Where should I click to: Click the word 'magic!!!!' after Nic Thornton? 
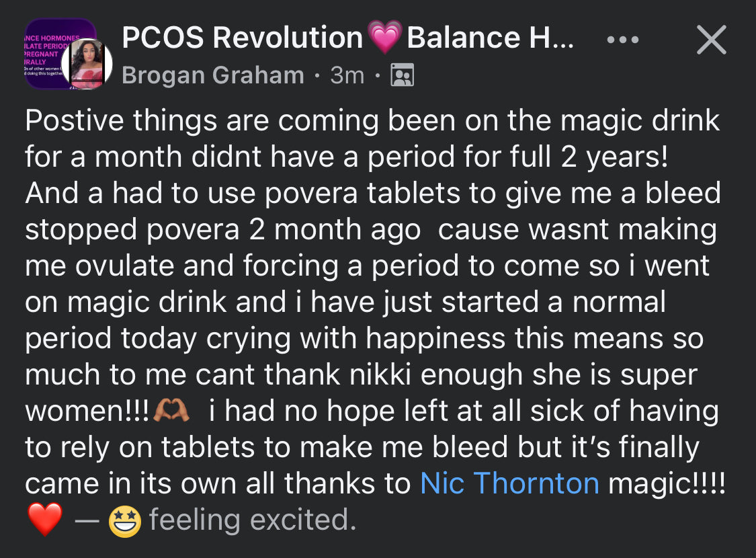(667, 483)
